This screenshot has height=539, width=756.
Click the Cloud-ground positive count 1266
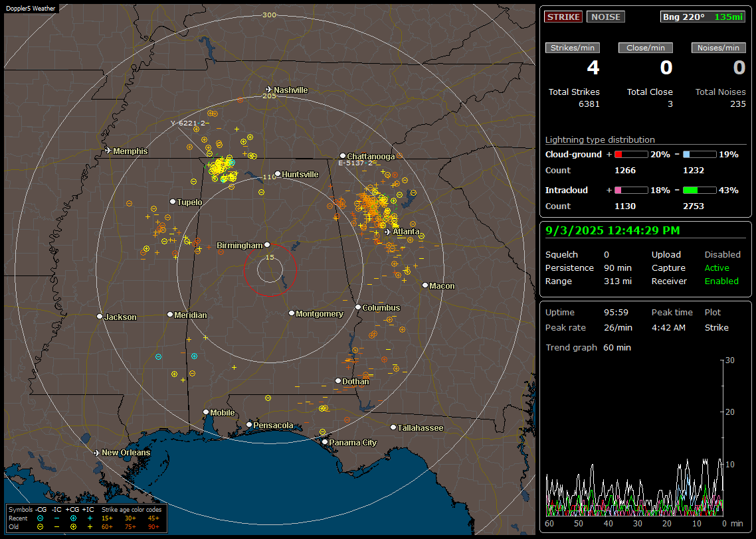pos(625,171)
